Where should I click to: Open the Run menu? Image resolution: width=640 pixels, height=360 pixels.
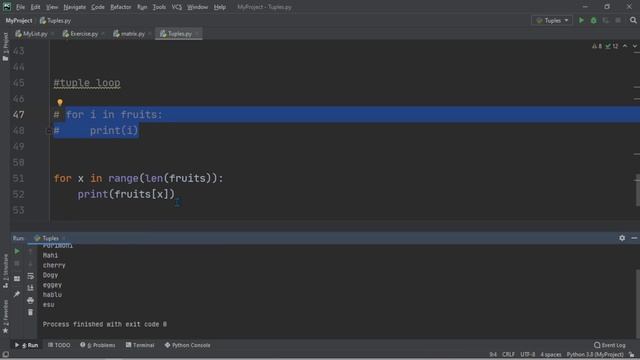[142, 7]
